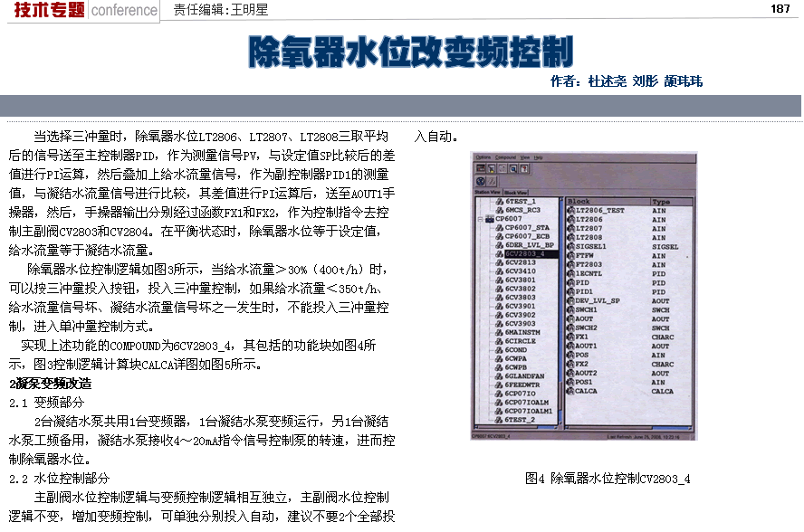
Task: Select the 6DER_LVL_BP compound in the tree
Action: click(x=527, y=245)
